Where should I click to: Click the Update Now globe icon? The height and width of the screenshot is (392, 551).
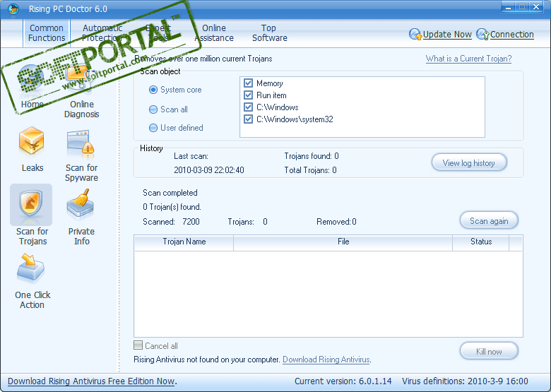pyautogui.click(x=415, y=35)
